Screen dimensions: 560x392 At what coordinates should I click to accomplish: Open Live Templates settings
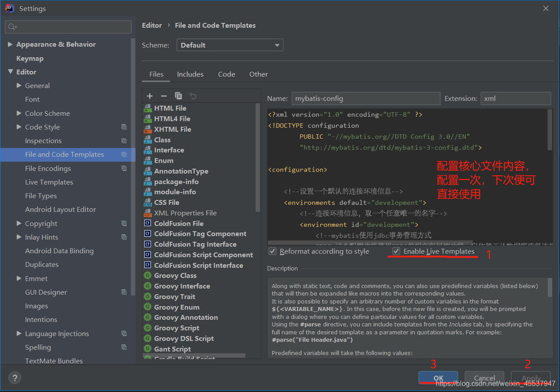click(x=49, y=182)
